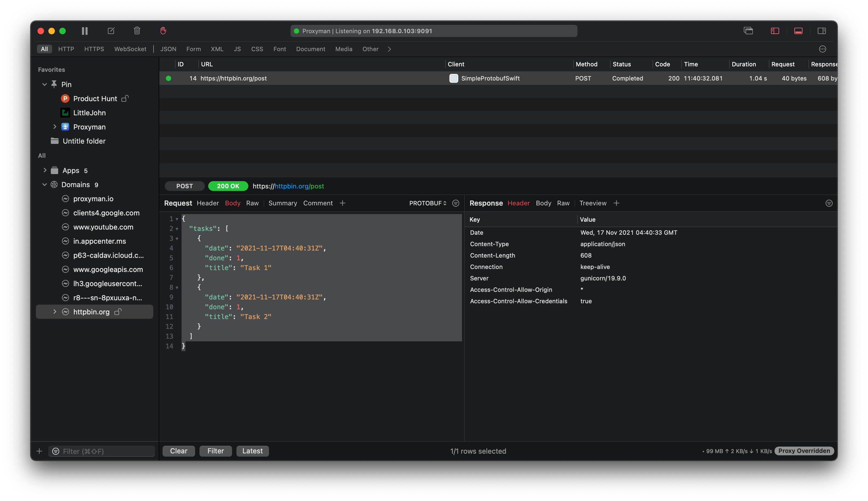Viewport: 868px width, 501px height.
Task: Open the more options icon beside filter tabs
Action: coord(822,49)
